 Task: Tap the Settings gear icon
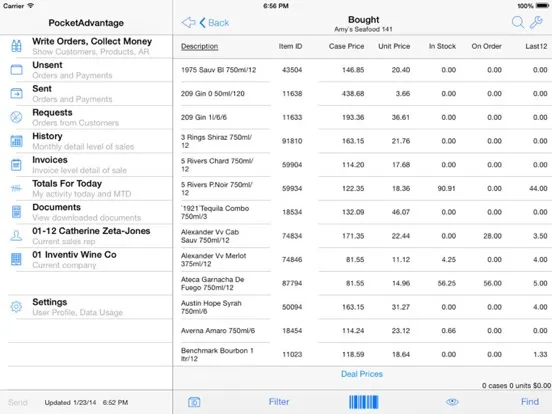16,307
